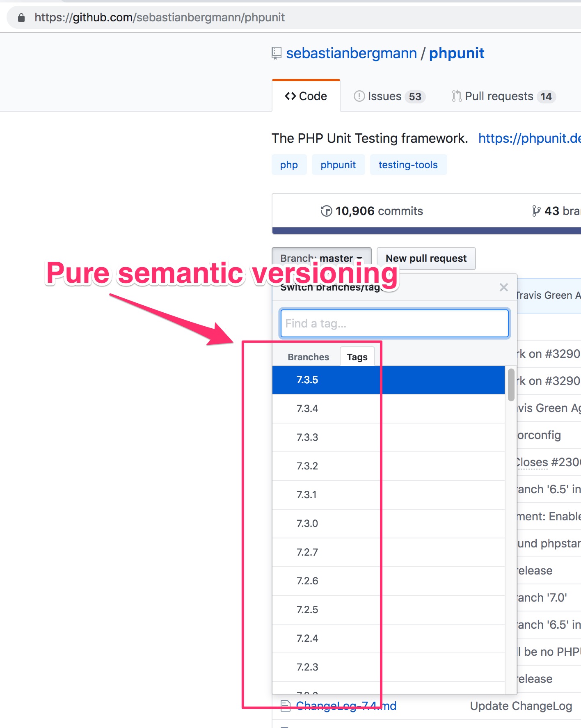Select tag 7.2.3
Image resolution: width=581 pixels, height=728 pixels.
coord(388,667)
